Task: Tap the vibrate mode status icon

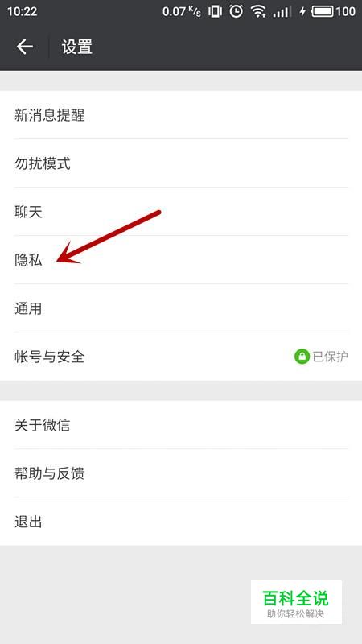Action: 215,11
